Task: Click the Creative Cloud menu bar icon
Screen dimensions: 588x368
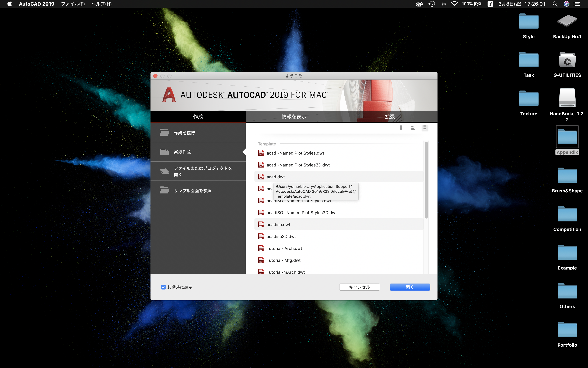Action: 419,4
